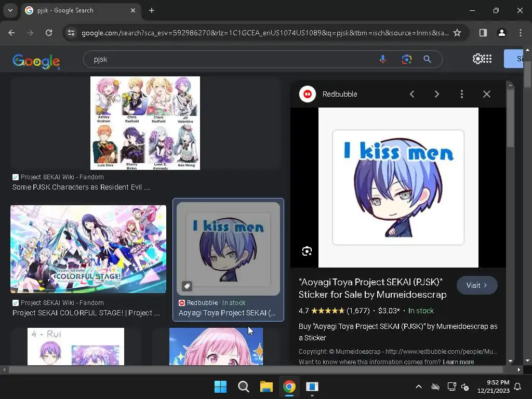Show previous image in preview panel
This screenshot has height=399, width=532.
click(x=412, y=94)
